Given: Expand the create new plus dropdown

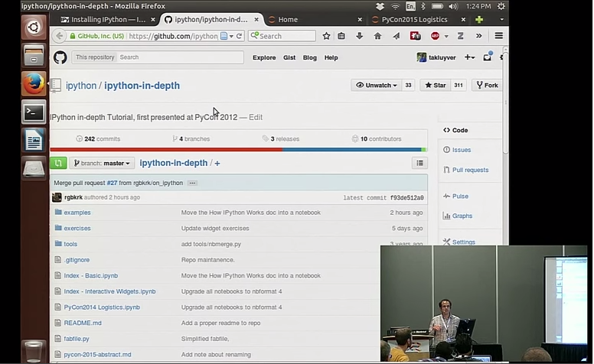Looking at the screenshot, I should pyautogui.click(x=469, y=57).
